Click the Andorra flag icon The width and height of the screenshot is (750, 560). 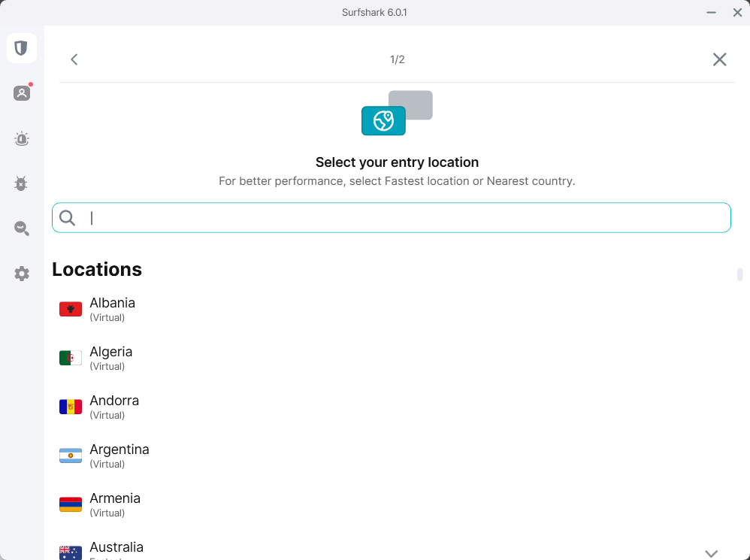pos(71,407)
